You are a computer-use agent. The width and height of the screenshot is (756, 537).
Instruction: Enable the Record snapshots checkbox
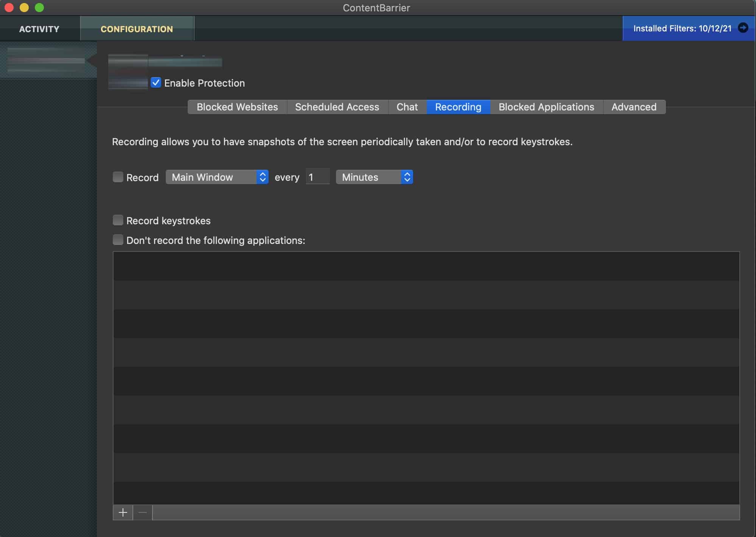(x=118, y=177)
